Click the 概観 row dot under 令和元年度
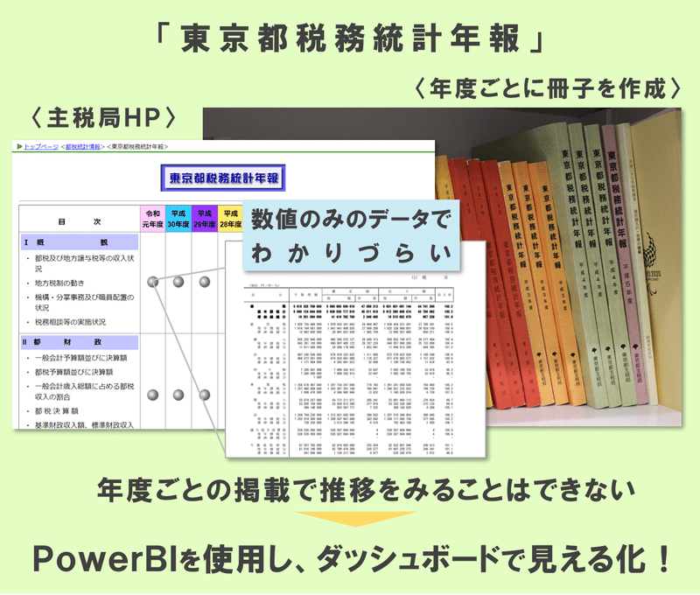This screenshot has height=595, width=700. [152, 282]
